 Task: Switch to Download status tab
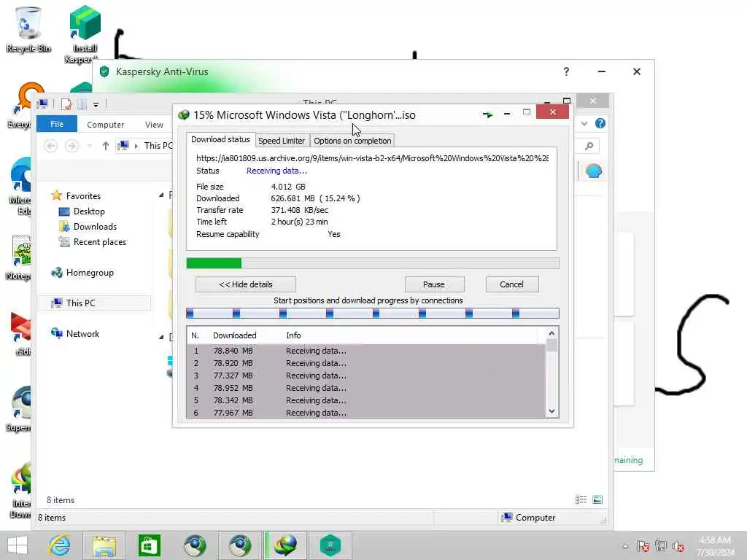220,139
